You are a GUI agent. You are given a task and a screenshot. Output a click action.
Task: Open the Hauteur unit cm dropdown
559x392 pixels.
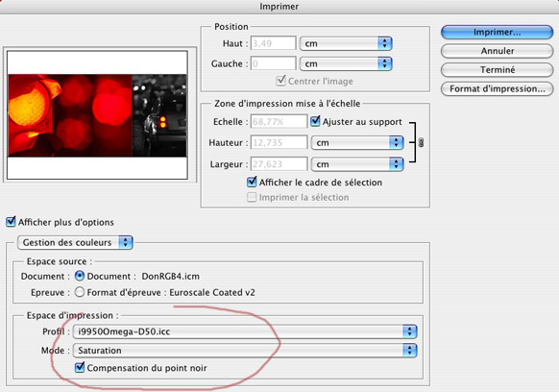(x=357, y=142)
